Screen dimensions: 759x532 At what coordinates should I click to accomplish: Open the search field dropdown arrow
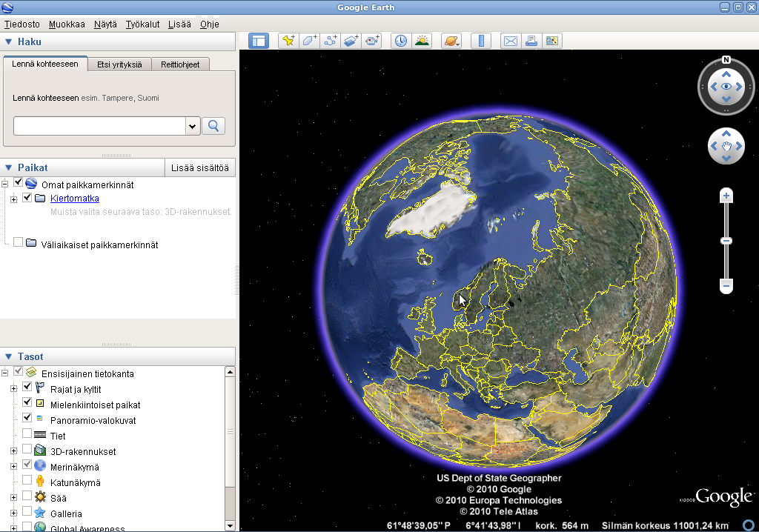193,126
